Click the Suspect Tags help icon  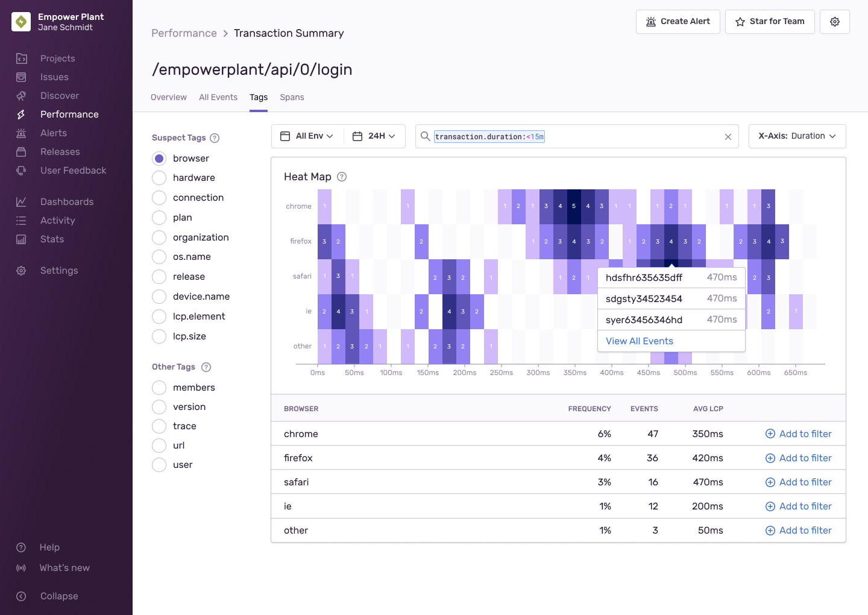pyautogui.click(x=215, y=138)
